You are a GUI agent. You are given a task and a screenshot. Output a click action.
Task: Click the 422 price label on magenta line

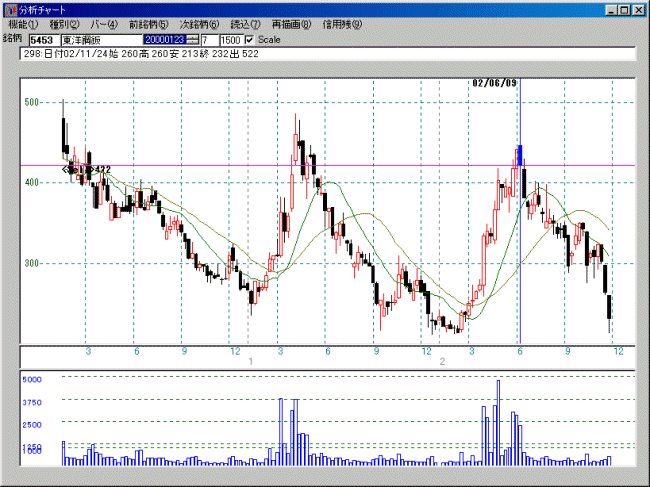pos(103,170)
